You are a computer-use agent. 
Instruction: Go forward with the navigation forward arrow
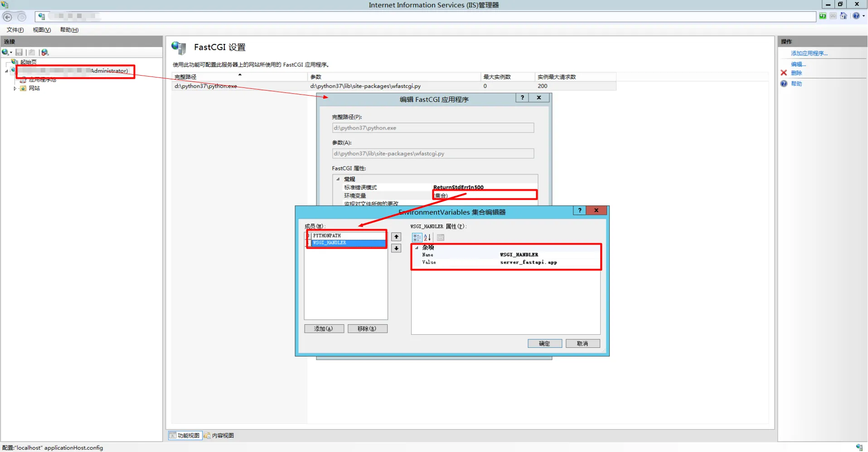pos(22,17)
